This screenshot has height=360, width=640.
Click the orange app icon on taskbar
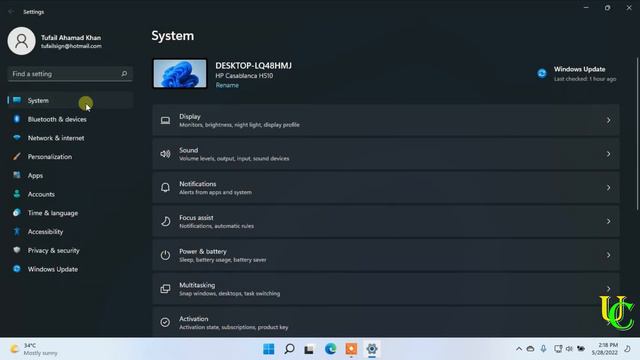coord(351,349)
